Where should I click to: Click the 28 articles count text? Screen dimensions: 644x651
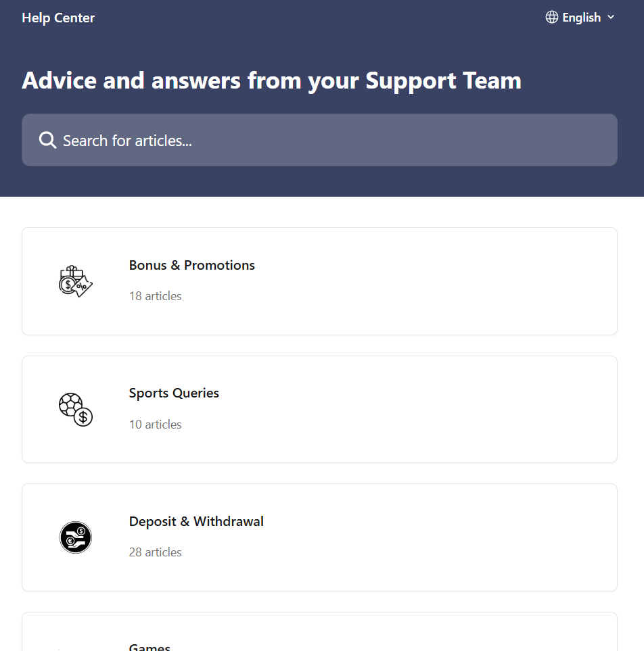point(156,552)
